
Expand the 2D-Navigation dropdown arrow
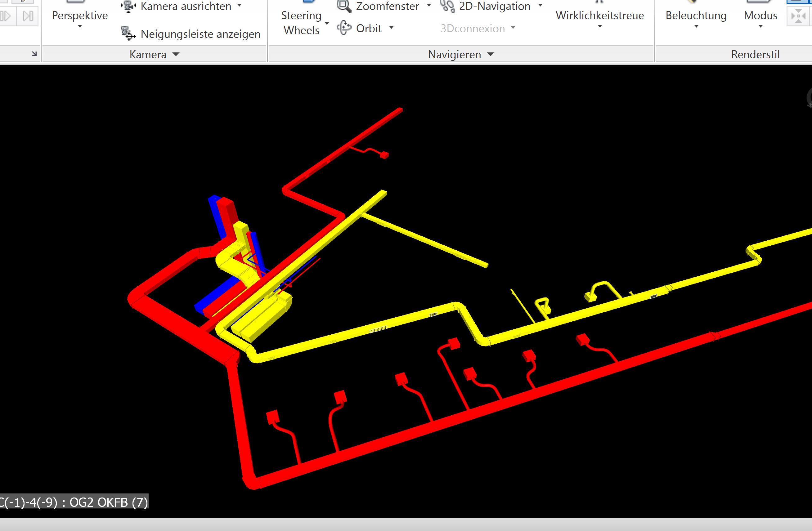click(x=540, y=6)
